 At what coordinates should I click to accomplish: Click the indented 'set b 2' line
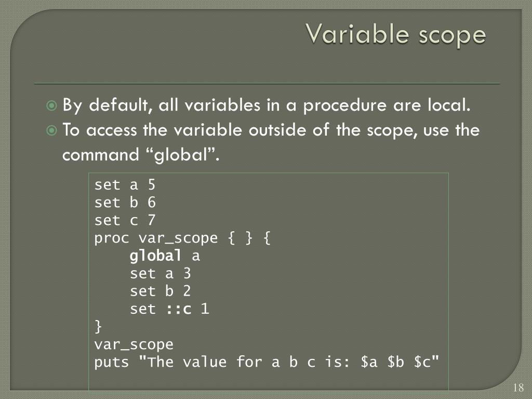point(161,291)
